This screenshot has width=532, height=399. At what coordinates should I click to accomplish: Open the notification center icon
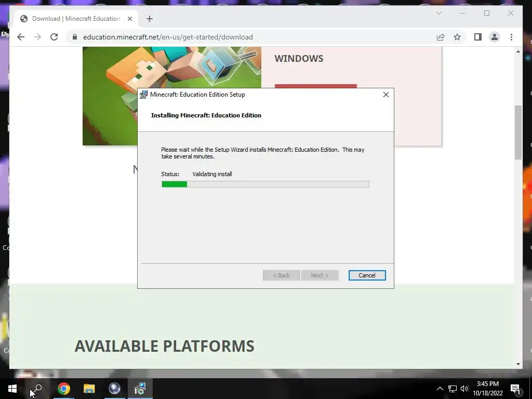coord(515,389)
